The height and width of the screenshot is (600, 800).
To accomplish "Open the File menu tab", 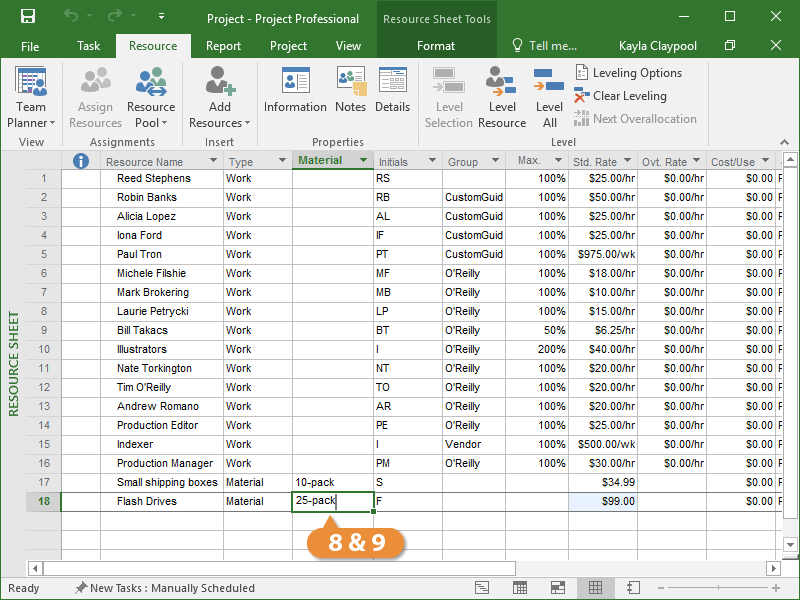I will click(30, 46).
